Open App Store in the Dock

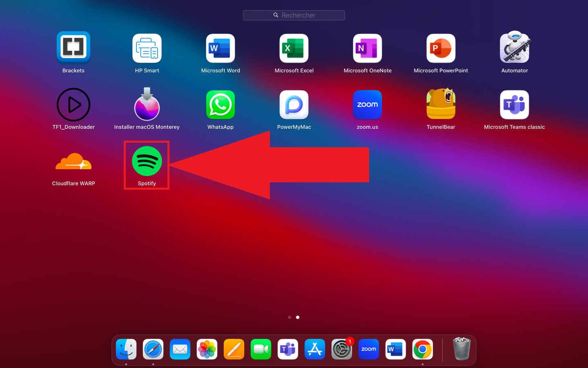click(315, 350)
